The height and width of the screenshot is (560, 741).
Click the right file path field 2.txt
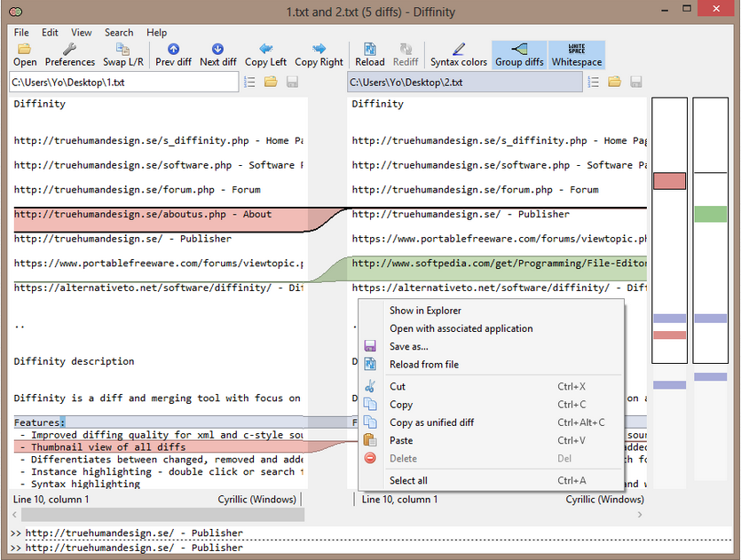click(x=465, y=83)
